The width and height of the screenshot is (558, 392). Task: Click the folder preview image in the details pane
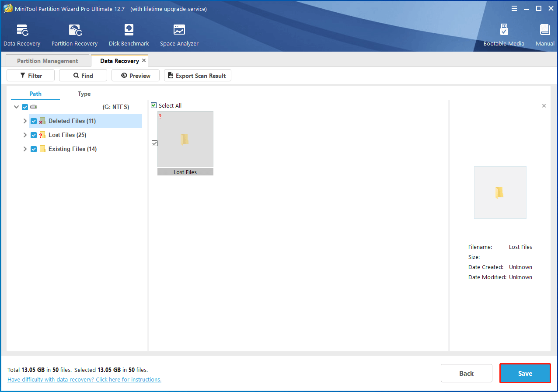click(x=500, y=192)
